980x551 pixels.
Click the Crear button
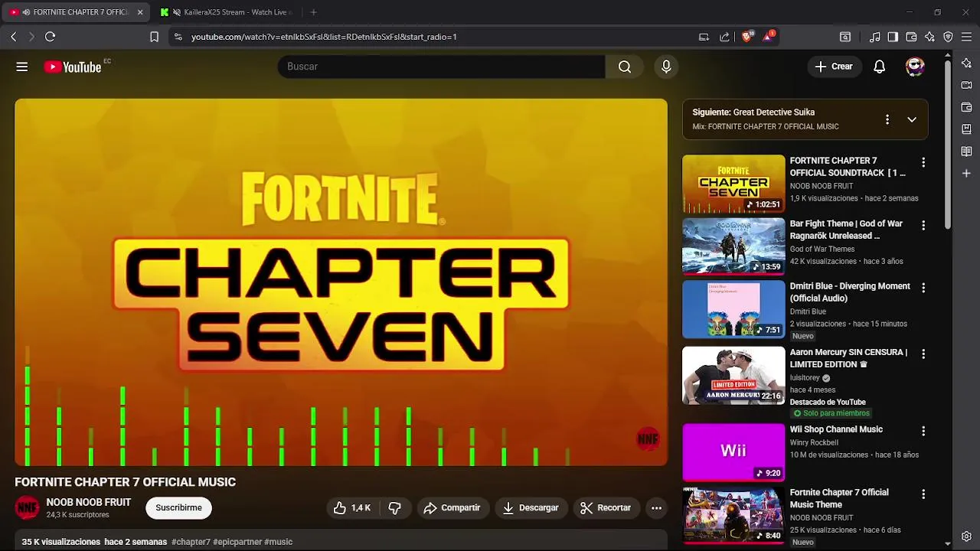click(x=835, y=67)
